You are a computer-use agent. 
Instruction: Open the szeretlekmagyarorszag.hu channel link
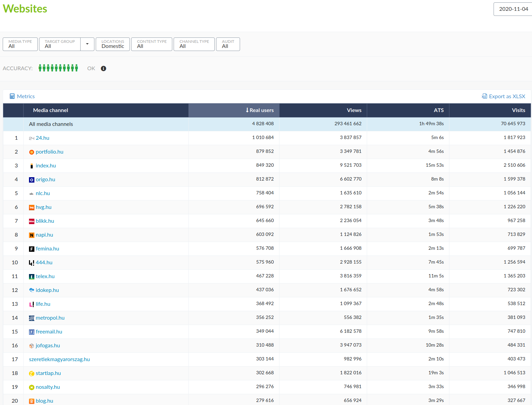(59, 359)
